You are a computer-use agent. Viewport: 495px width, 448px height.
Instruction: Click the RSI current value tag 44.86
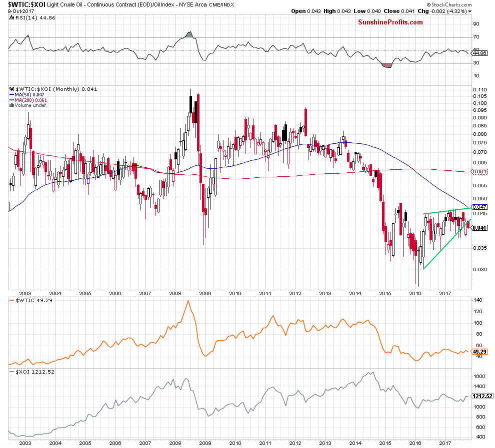pyautogui.click(x=479, y=53)
